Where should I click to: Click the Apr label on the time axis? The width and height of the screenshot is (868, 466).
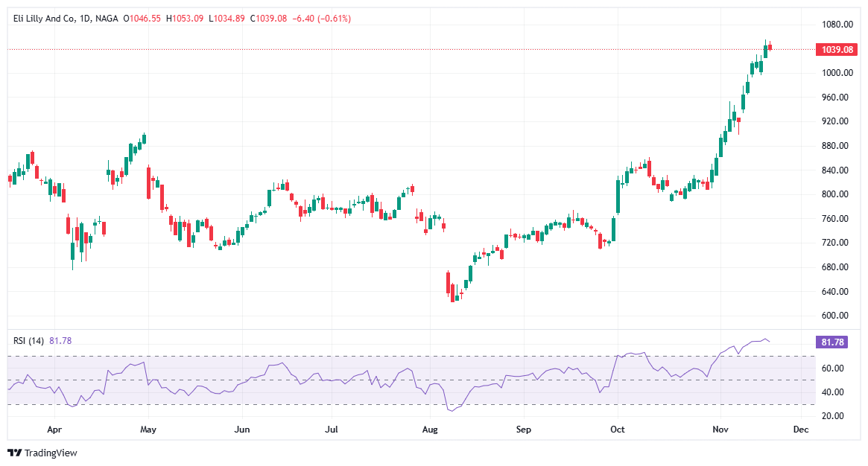point(54,430)
